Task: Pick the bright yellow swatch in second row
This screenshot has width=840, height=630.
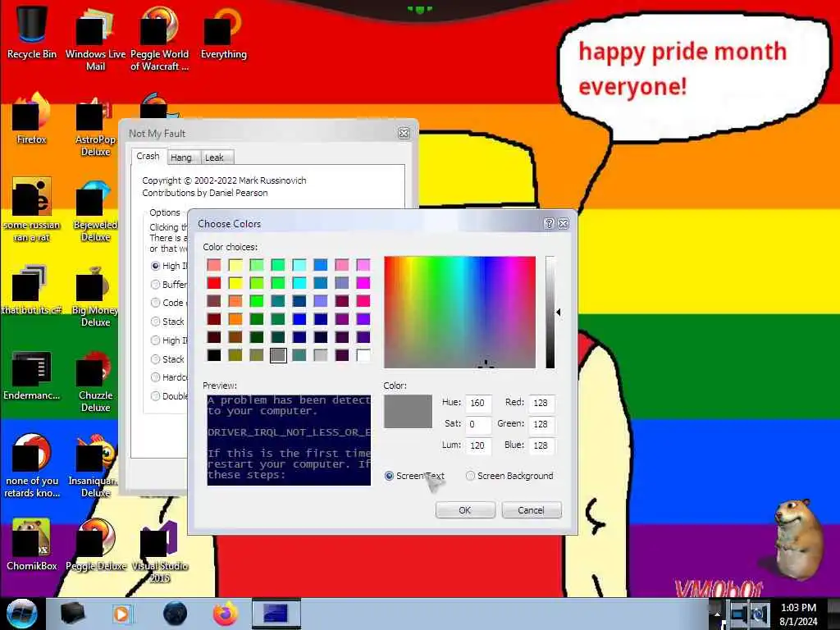Action: [x=235, y=283]
